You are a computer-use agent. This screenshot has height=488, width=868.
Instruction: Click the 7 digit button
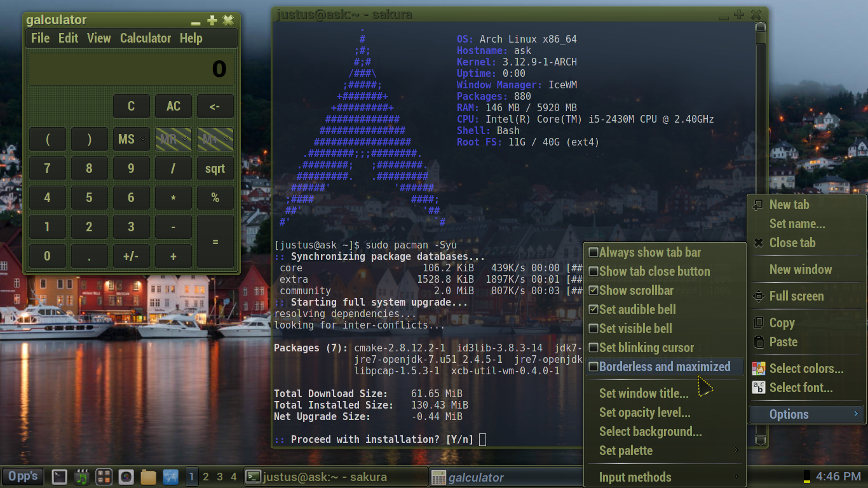(x=47, y=168)
